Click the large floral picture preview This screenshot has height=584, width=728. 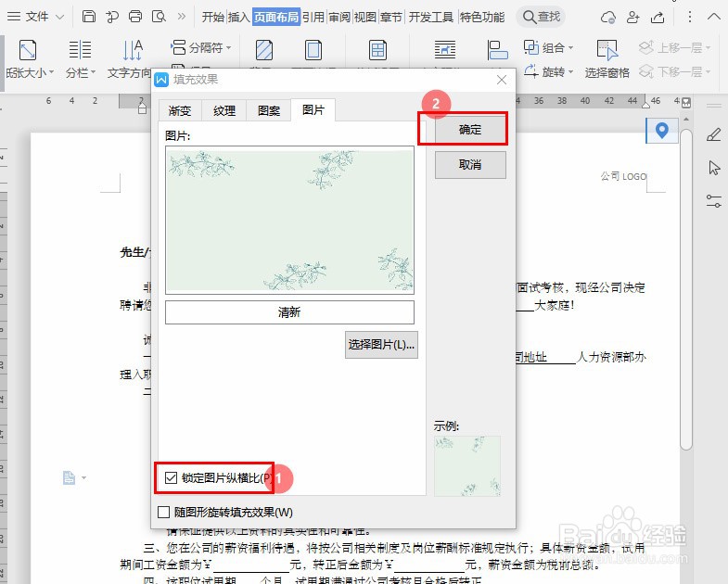tap(289, 220)
